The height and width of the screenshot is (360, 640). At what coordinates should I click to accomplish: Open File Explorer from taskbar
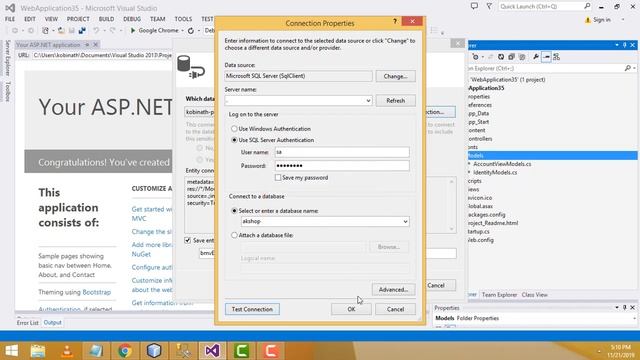(x=38, y=351)
